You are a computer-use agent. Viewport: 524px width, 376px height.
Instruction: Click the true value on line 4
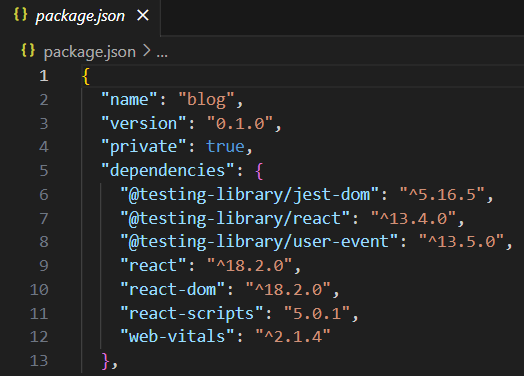pyautogui.click(x=225, y=147)
